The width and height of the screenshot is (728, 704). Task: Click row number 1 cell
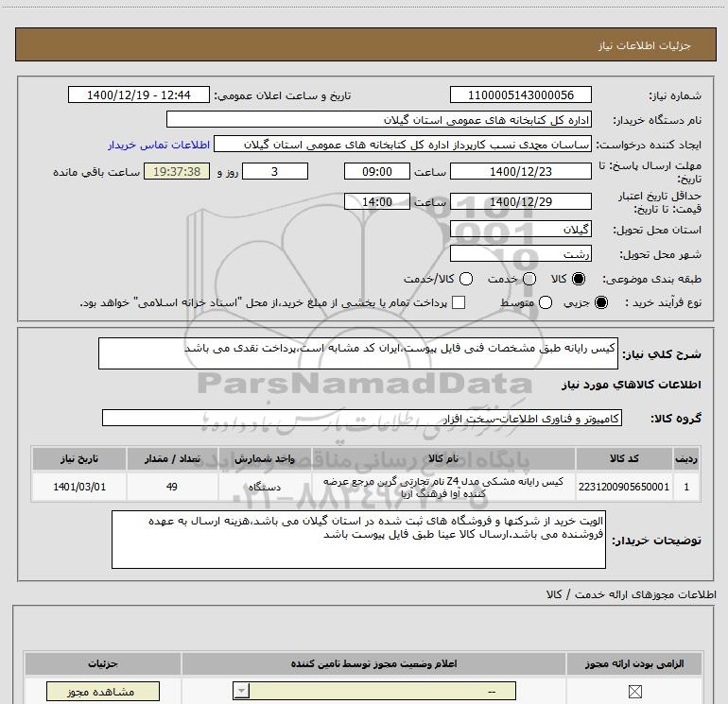point(686,487)
